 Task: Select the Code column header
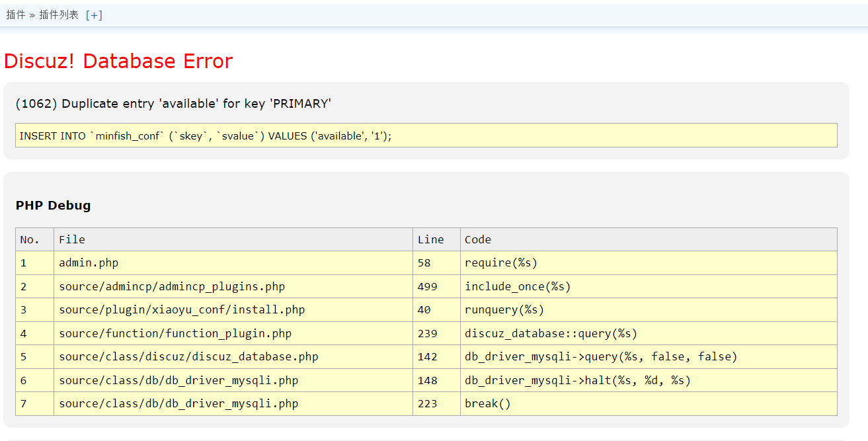click(x=649, y=239)
